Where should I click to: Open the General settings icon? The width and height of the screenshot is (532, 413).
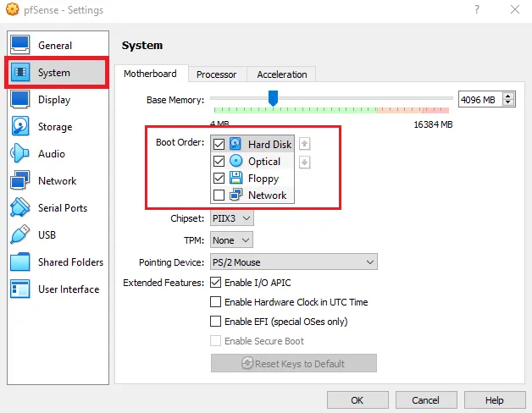[20, 45]
